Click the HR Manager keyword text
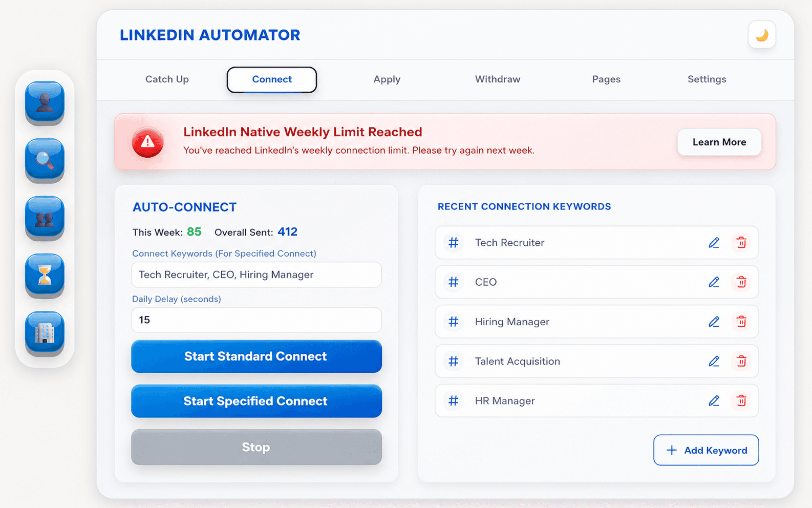Viewport: 812px width, 508px height. [505, 401]
